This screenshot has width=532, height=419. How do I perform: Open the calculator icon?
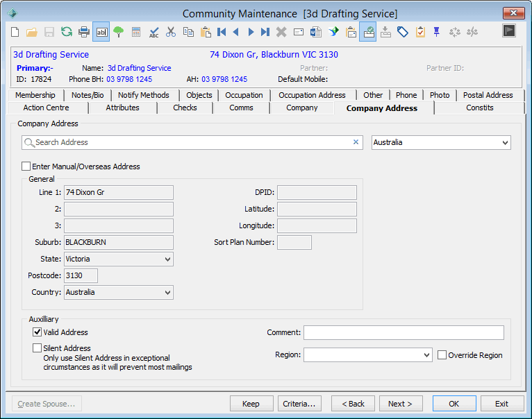point(136,32)
